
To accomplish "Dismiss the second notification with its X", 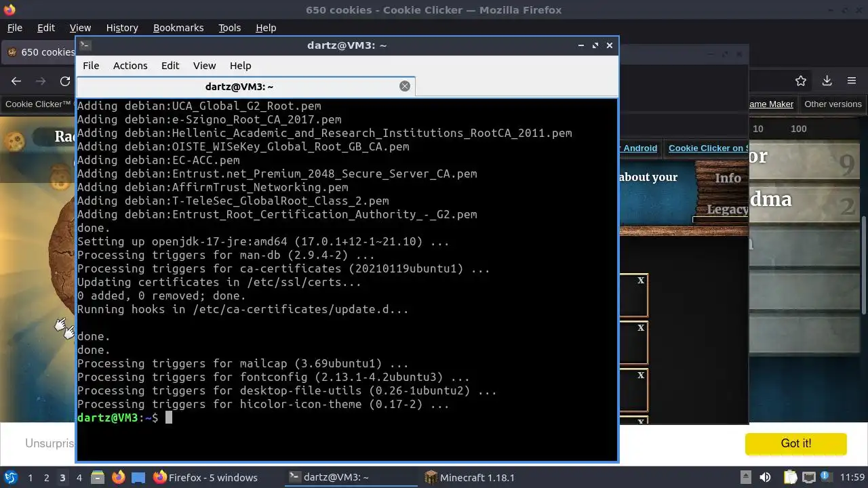I will (x=641, y=327).
